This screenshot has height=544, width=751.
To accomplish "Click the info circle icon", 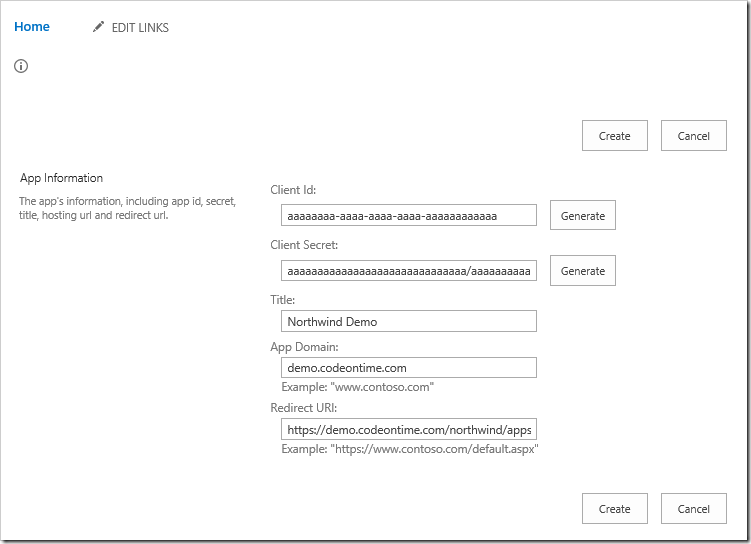I will pyautogui.click(x=21, y=66).
